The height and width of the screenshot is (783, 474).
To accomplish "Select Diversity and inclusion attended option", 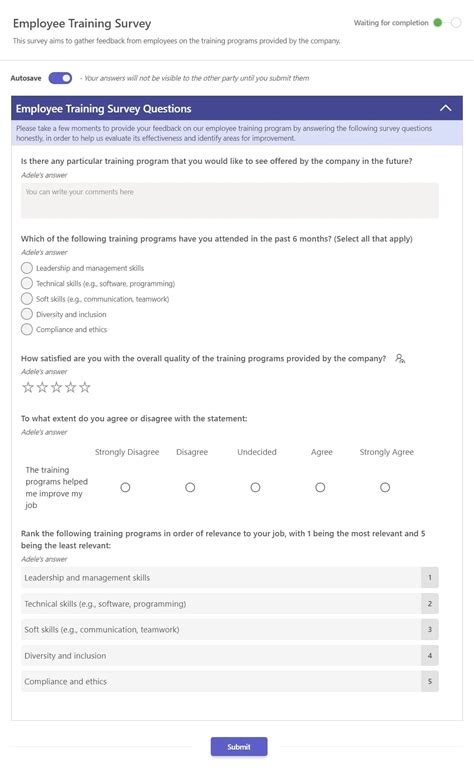I will click(27, 314).
